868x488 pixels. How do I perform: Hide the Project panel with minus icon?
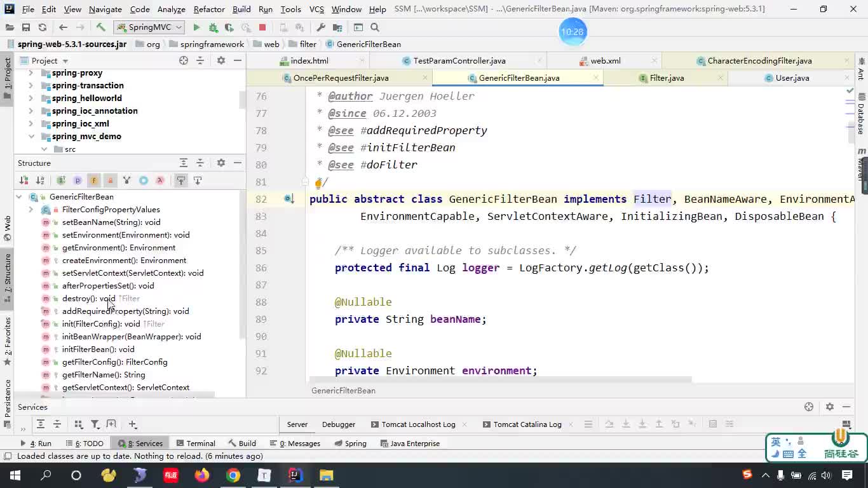[238, 60]
